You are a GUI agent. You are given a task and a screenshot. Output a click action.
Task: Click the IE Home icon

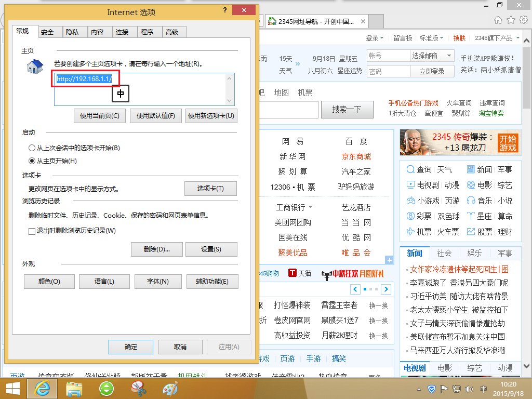click(498, 20)
